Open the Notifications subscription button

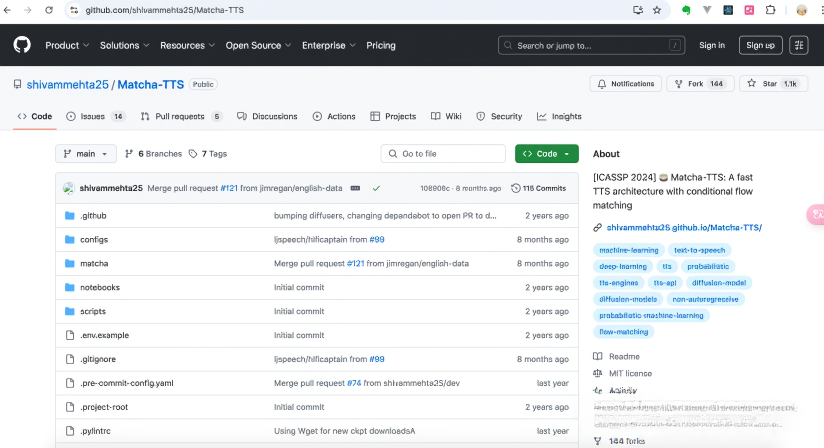click(x=625, y=84)
